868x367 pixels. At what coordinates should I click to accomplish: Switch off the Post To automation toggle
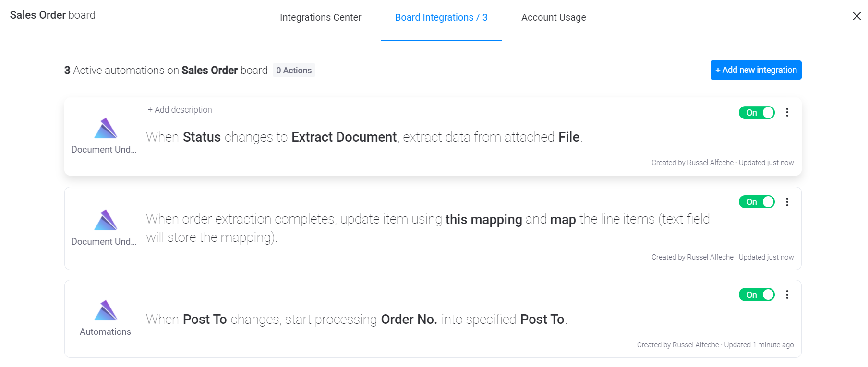757,295
